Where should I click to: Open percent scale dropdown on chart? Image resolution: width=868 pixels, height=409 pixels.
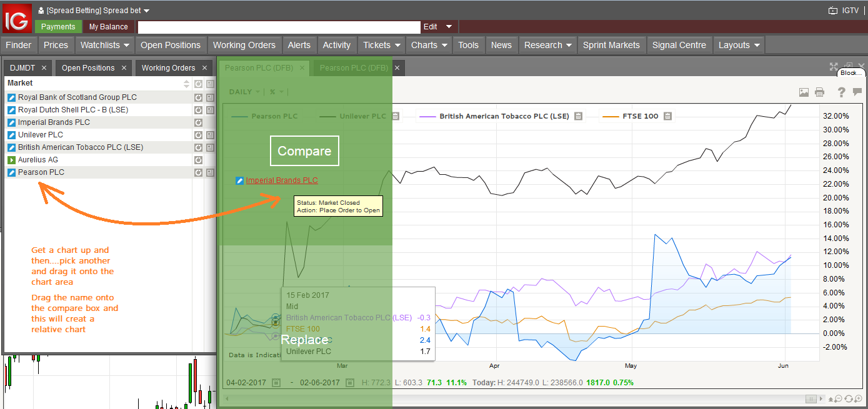(276, 92)
